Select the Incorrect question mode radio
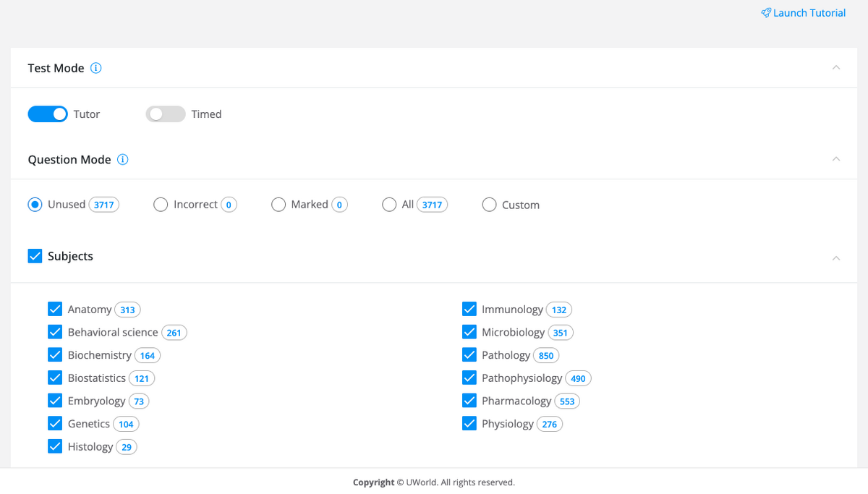 [x=161, y=205]
